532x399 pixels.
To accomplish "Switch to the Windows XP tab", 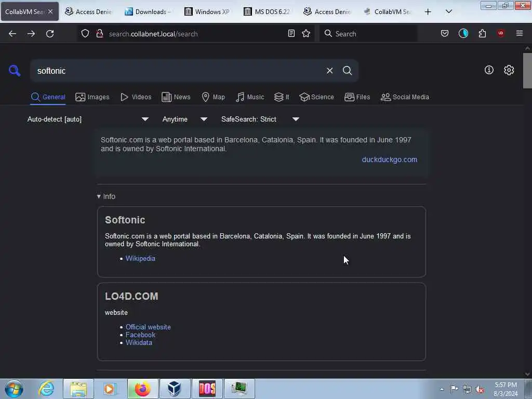I will point(208,11).
